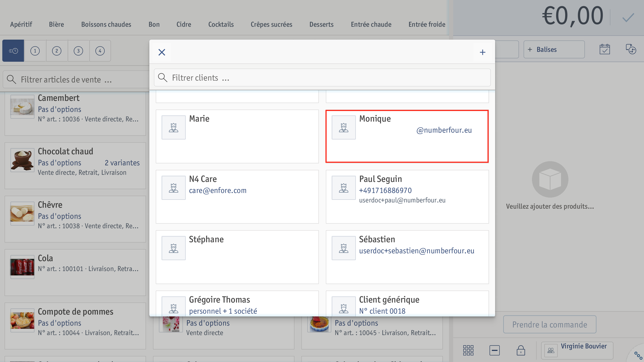Viewport: 644px width, 362px height.
Task: Select customer N4 Care
Action: (237, 197)
